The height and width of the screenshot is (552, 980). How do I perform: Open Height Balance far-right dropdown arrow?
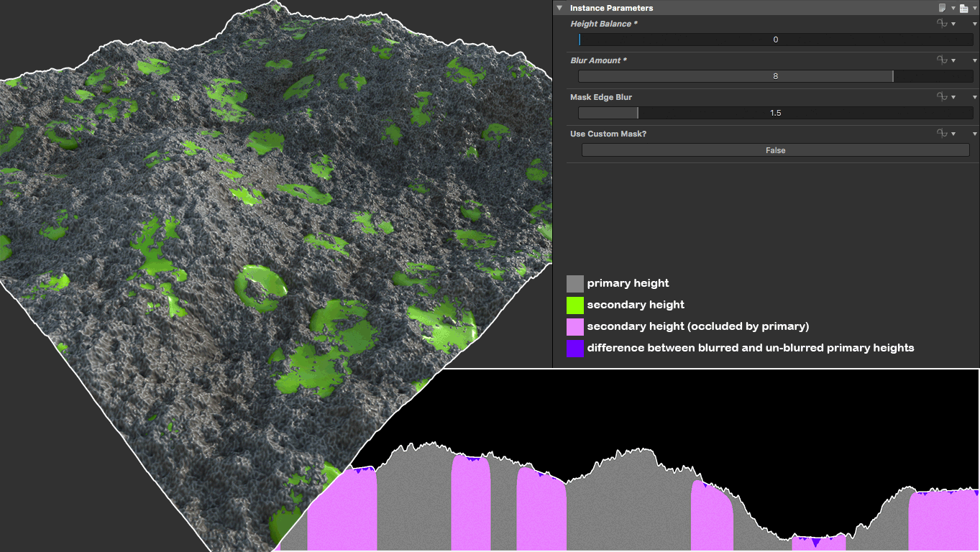click(975, 24)
